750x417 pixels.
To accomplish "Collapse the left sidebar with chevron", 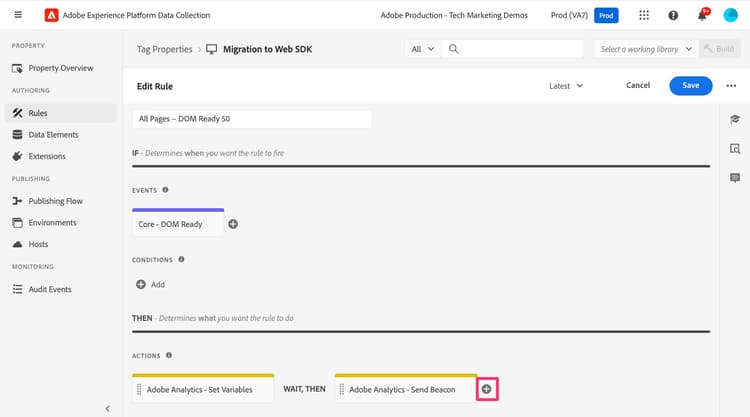I will point(107,408).
